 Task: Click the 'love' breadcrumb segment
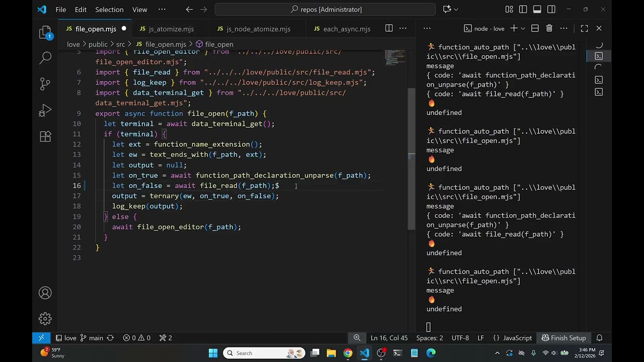pyautogui.click(x=73, y=44)
